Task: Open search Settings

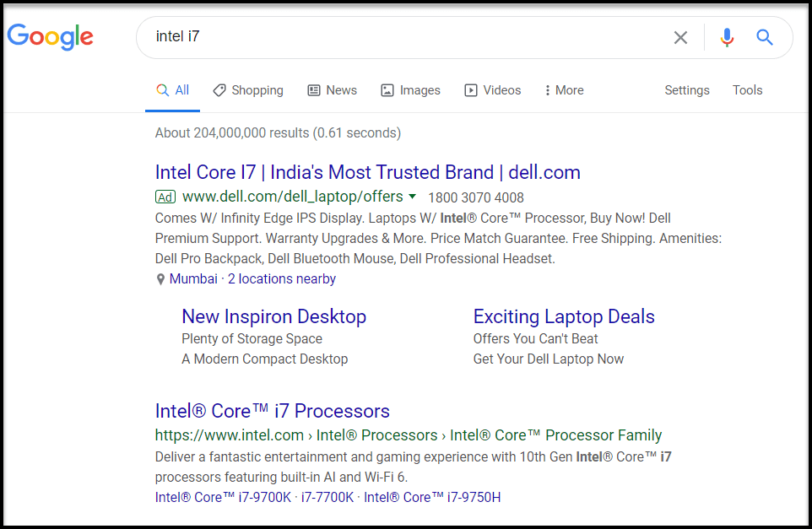Action: pyautogui.click(x=687, y=90)
